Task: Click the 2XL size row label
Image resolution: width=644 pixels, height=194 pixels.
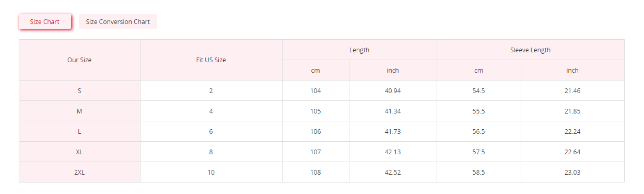Action: 79,172
